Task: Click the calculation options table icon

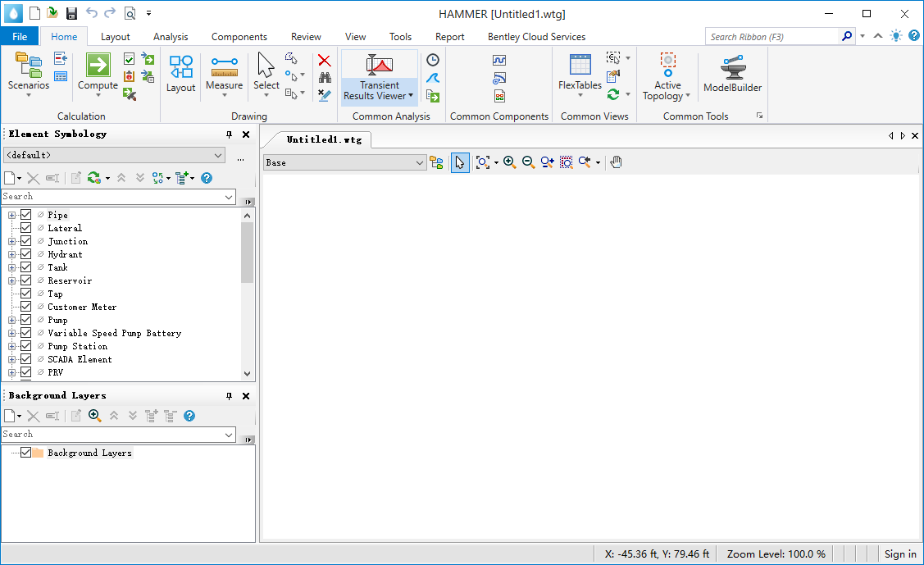Action: click(60, 76)
